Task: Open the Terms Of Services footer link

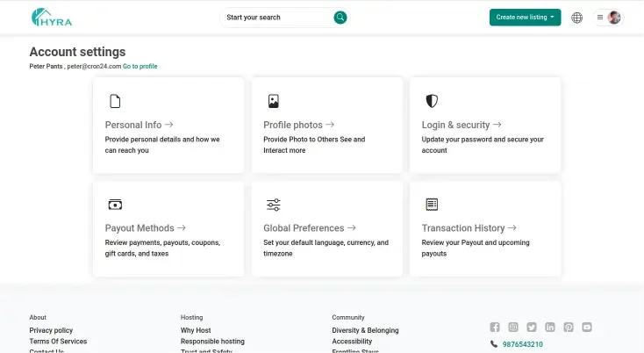Action: click(58, 341)
